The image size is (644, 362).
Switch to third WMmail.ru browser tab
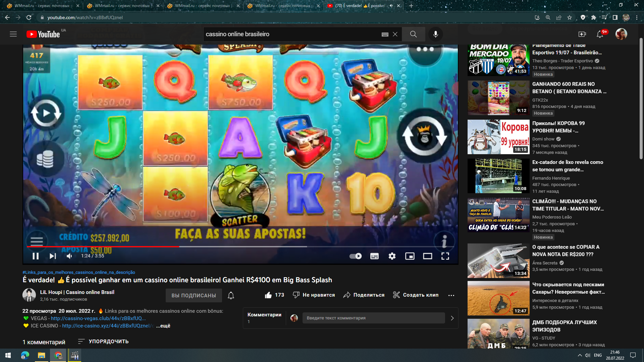click(x=203, y=6)
